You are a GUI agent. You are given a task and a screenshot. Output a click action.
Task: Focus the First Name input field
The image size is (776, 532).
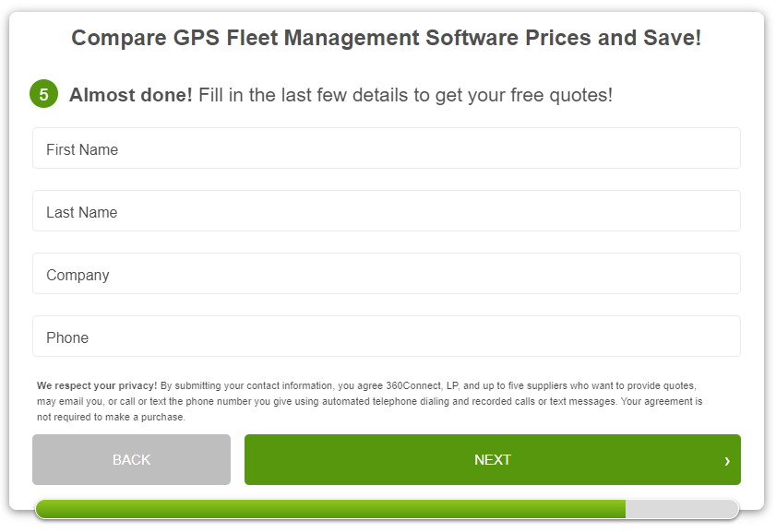pyautogui.click(x=386, y=148)
